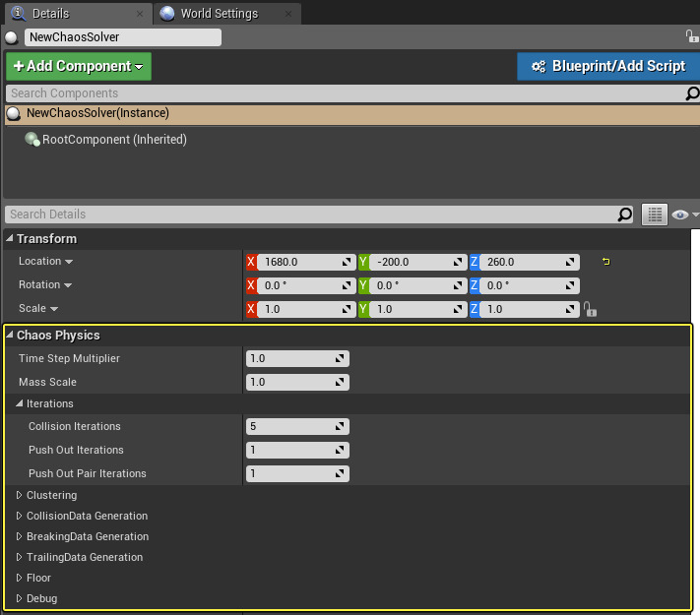Select RootComponent (Inherited) in the component tree
This screenshot has height=615, width=700.
coord(113,140)
